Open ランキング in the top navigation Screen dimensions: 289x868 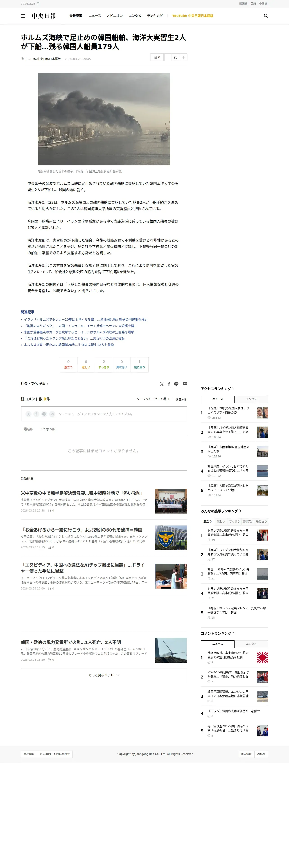(x=155, y=16)
